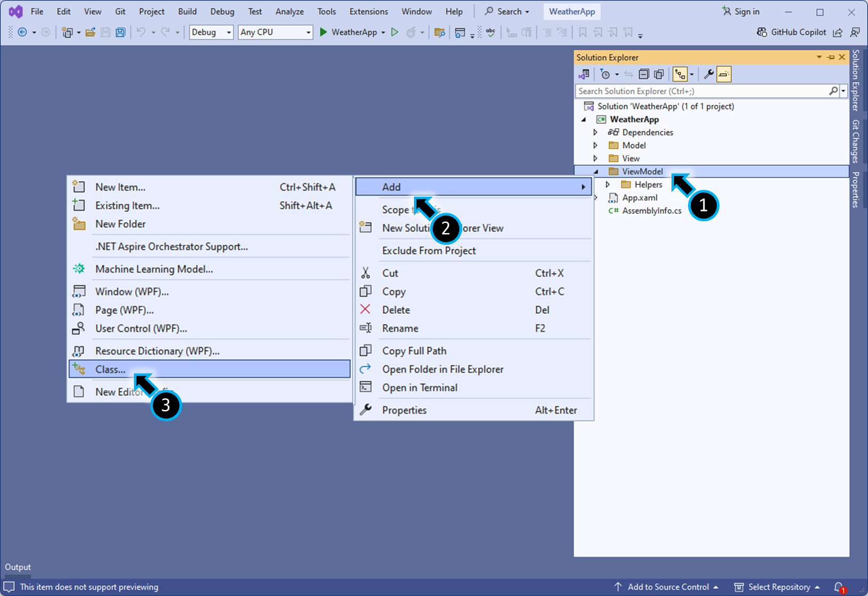Click the auto-hide pin icon of Solution Explorer
The height and width of the screenshot is (596, 868).
coord(831,57)
